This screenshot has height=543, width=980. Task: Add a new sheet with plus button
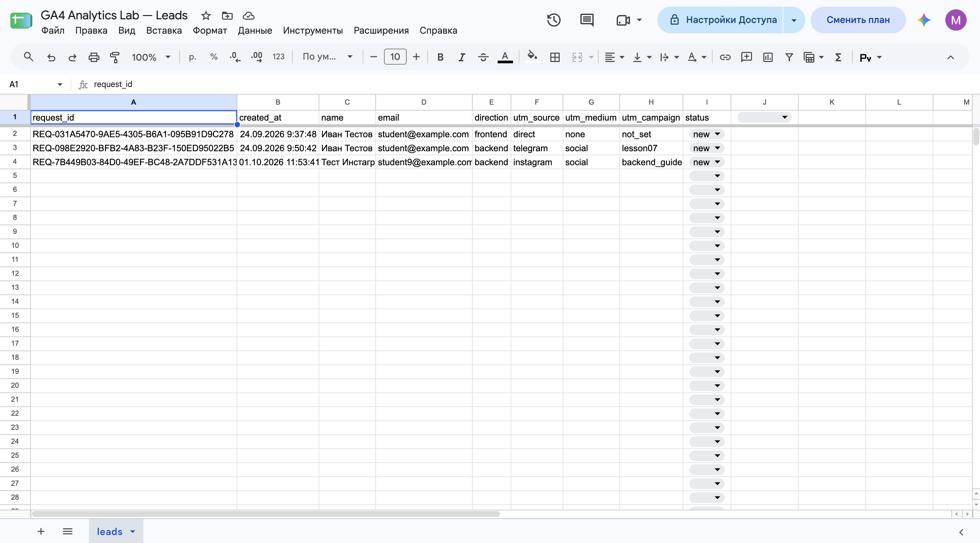coord(41,532)
